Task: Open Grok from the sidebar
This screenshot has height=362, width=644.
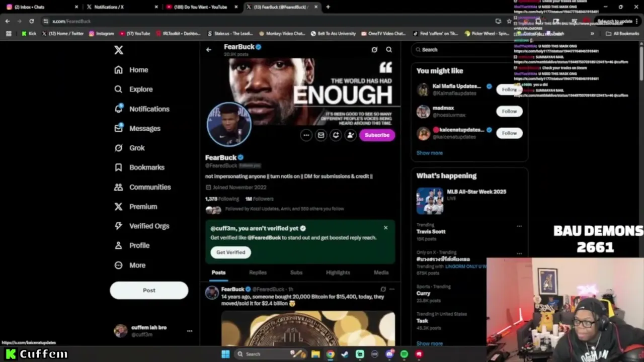Action: point(129,148)
